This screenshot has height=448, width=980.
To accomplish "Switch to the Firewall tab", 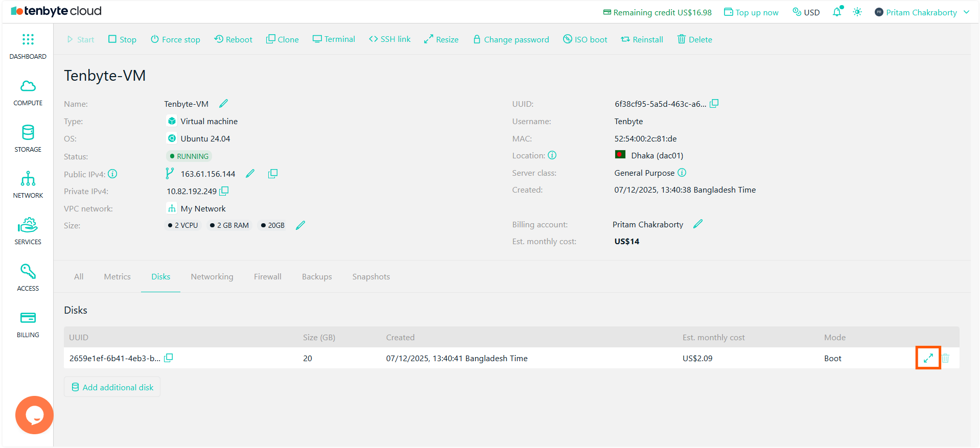I will click(268, 276).
